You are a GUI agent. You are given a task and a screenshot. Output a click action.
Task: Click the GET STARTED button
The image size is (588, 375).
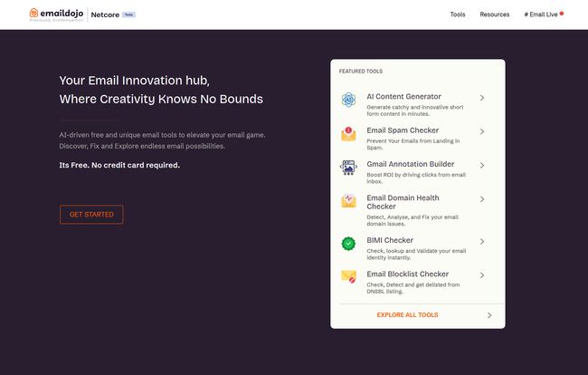[91, 215]
